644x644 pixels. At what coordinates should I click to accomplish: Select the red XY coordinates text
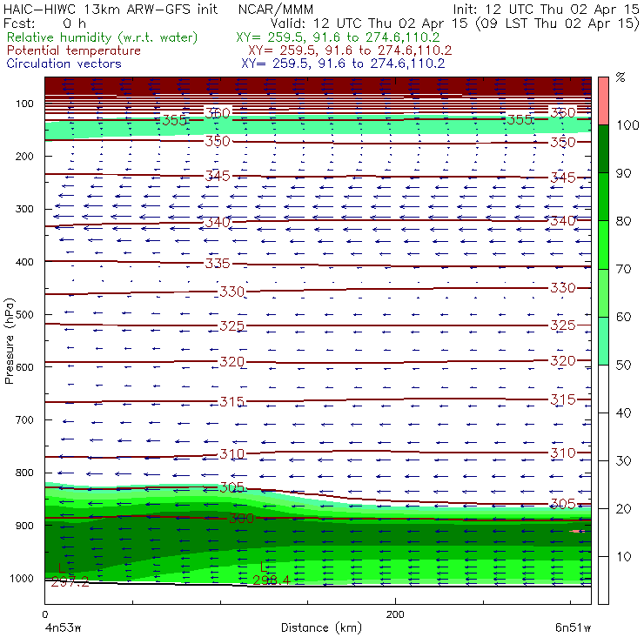[350, 51]
